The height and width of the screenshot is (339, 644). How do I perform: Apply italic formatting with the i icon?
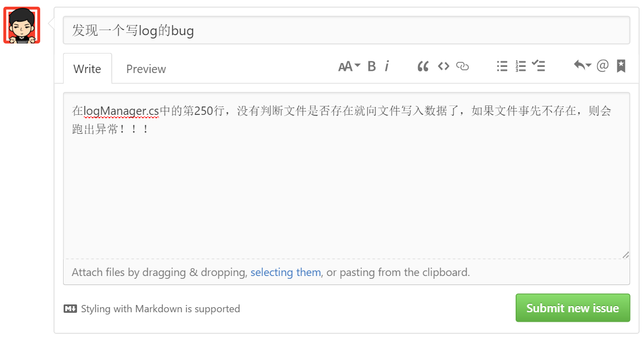[x=387, y=66]
